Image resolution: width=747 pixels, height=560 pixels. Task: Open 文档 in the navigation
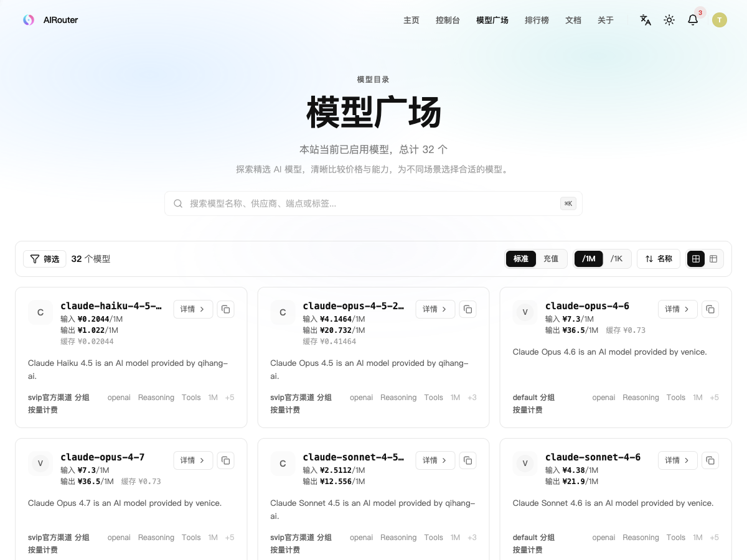point(573,21)
